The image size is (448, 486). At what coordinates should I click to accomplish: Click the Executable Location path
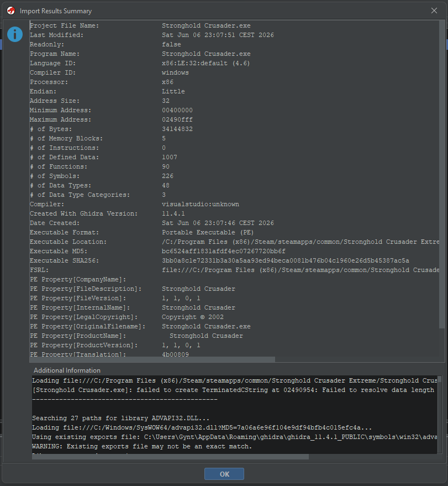(301, 242)
